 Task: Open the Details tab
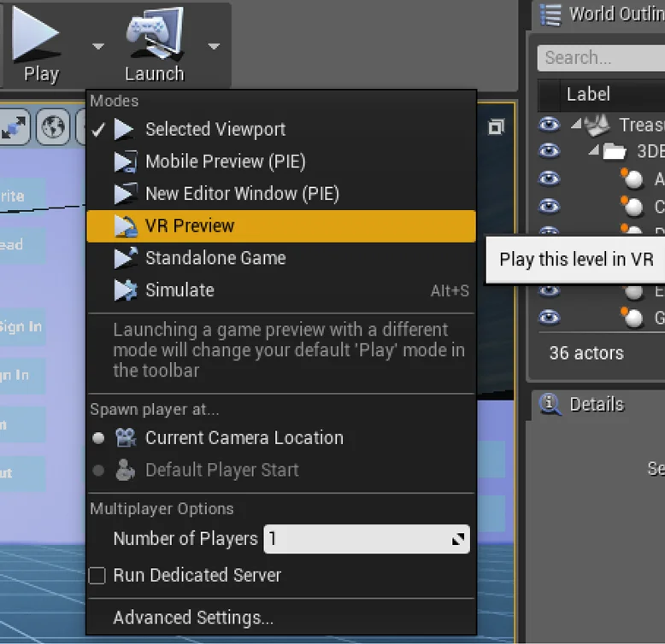tap(597, 404)
